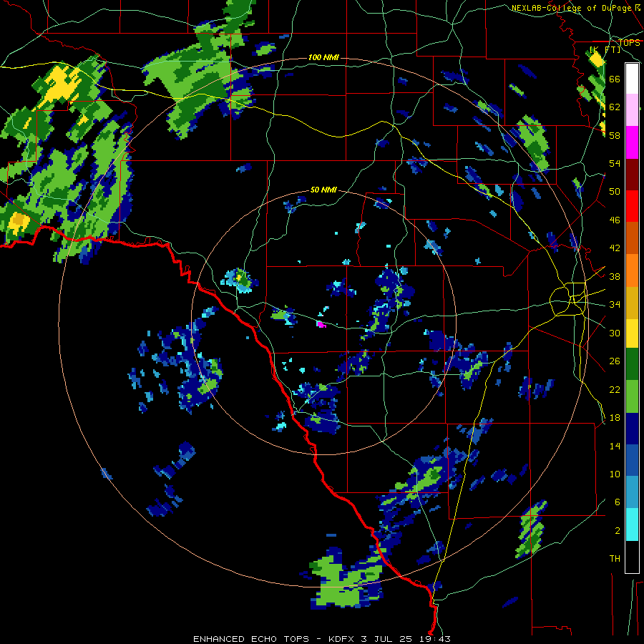Click the 50 NMI range ring label

pyautogui.click(x=323, y=190)
